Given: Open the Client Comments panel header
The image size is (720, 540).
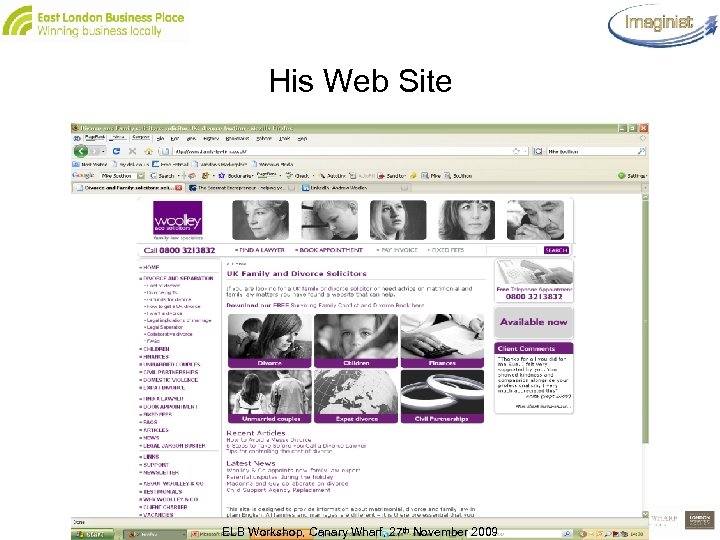Looking at the screenshot, I should [x=534, y=349].
